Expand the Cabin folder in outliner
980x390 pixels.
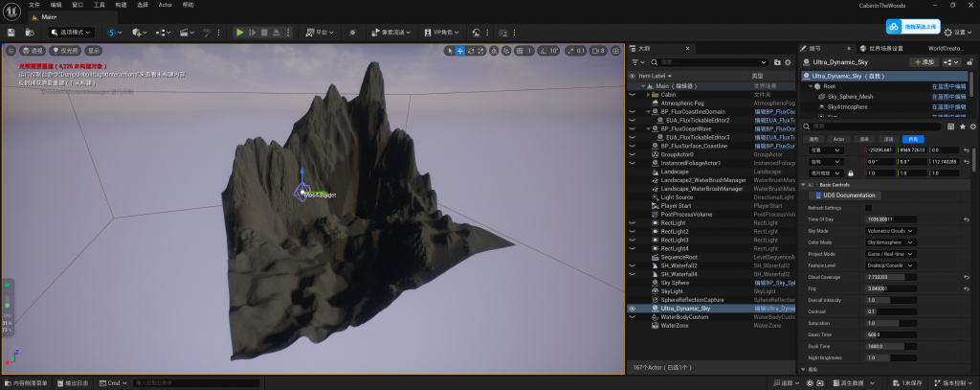pos(650,95)
